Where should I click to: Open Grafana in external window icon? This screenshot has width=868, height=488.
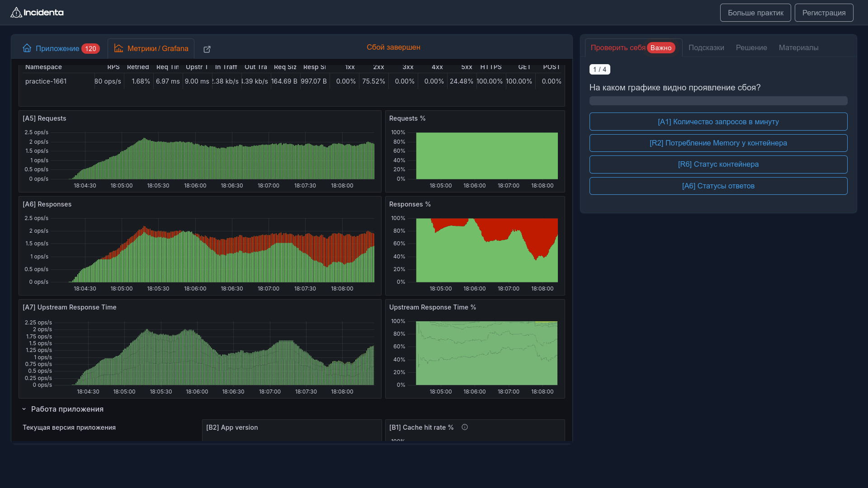(x=207, y=49)
